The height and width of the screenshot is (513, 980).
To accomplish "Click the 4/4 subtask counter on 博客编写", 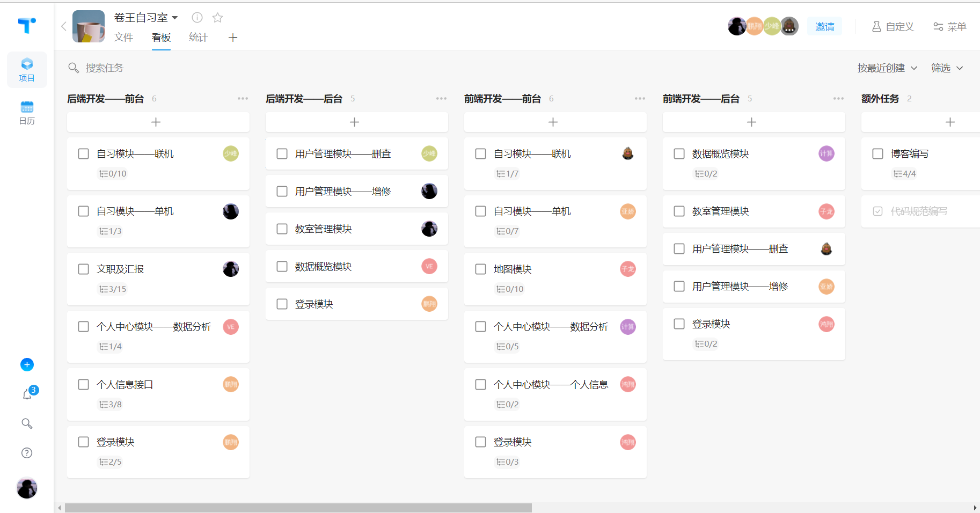I will (x=905, y=174).
